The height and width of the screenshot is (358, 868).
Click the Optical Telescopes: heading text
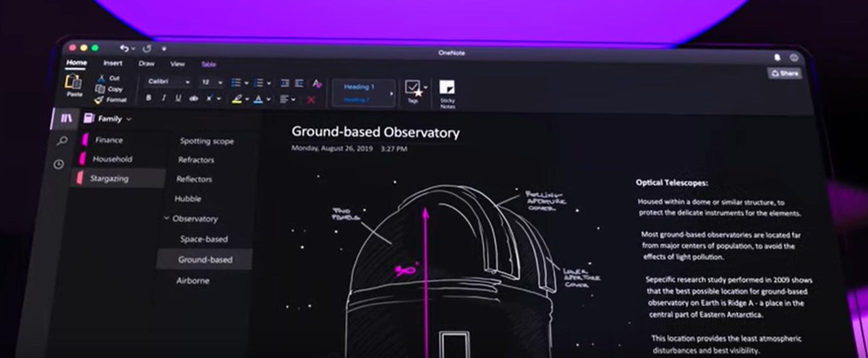(x=672, y=183)
